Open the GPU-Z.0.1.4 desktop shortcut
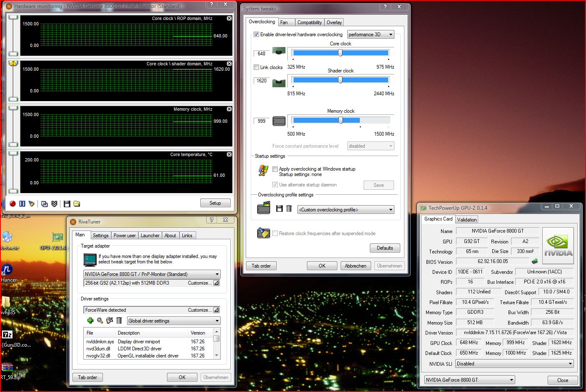Image resolution: width=586 pixels, height=392 pixels. tap(53, 241)
